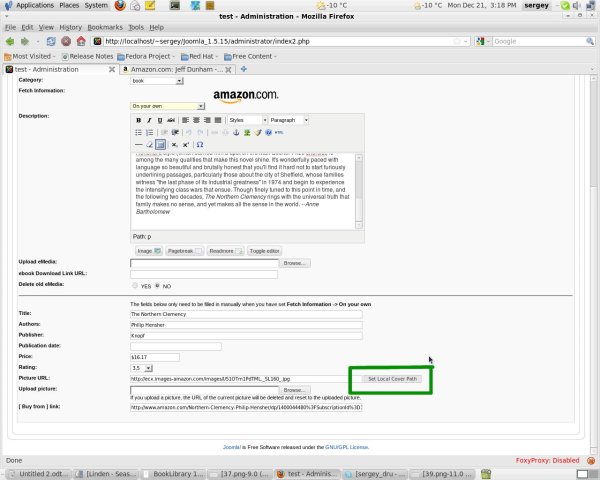This screenshot has width=600, height=480.
Task: Open editor help question mark icon
Action: coord(268,132)
